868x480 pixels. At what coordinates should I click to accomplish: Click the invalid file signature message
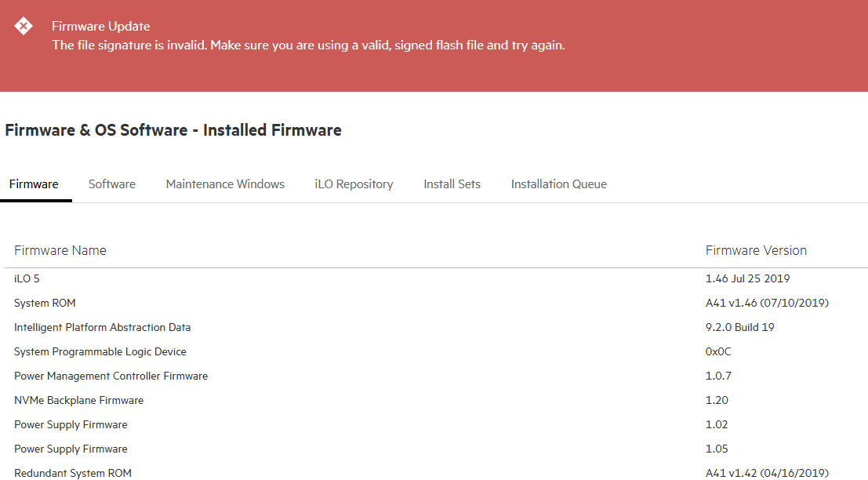point(308,45)
